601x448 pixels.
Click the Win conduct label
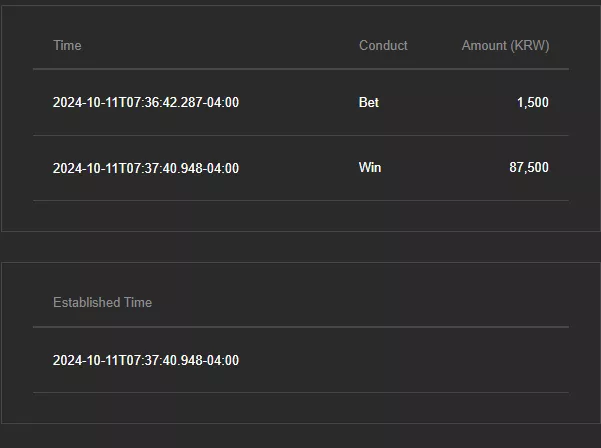click(370, 167)
